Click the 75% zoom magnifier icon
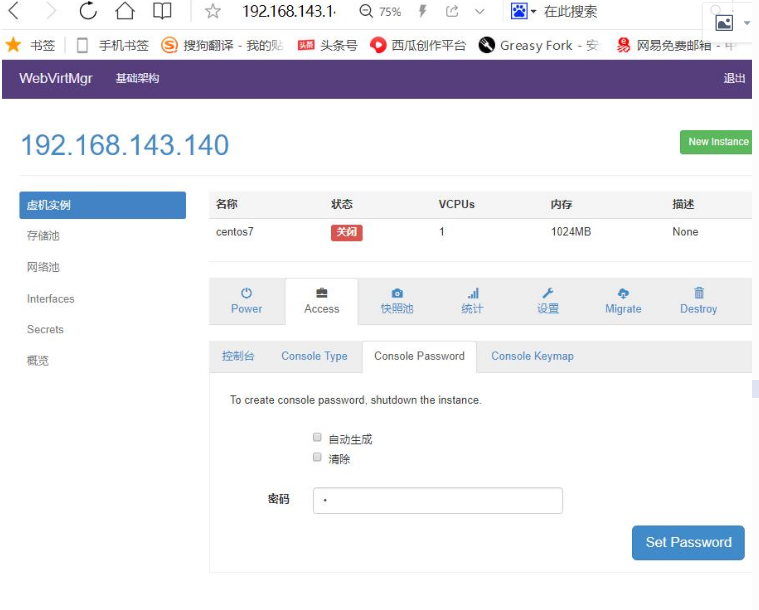Image resolution: width=759 pixels, height=610 pixels. [366, 11]
